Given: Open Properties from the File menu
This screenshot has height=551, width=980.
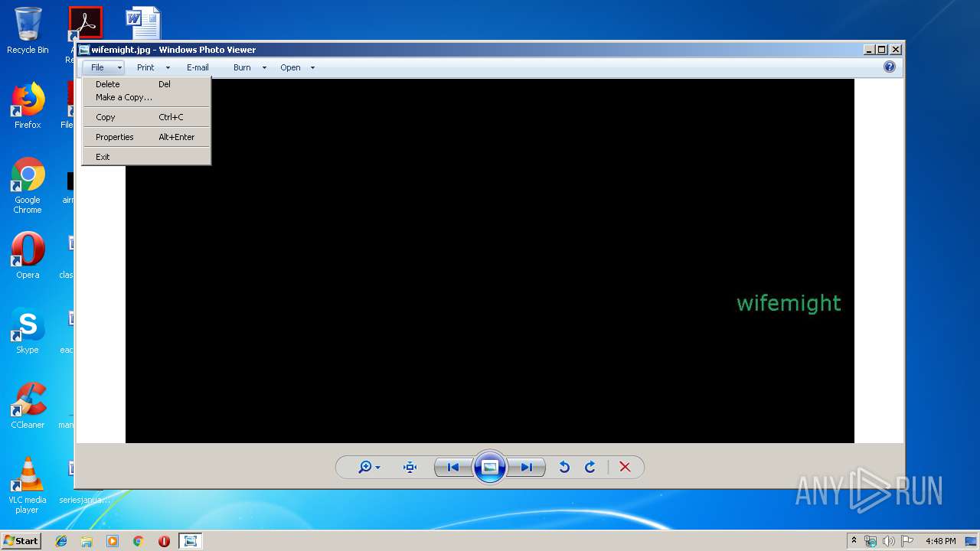Looking at the screenshot, I should coord(146,137).
